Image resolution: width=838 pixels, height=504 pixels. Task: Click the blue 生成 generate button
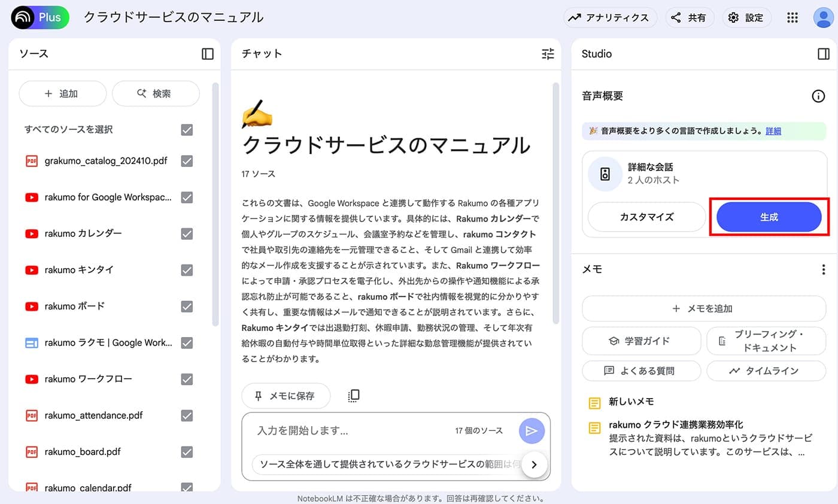(769, 217)
